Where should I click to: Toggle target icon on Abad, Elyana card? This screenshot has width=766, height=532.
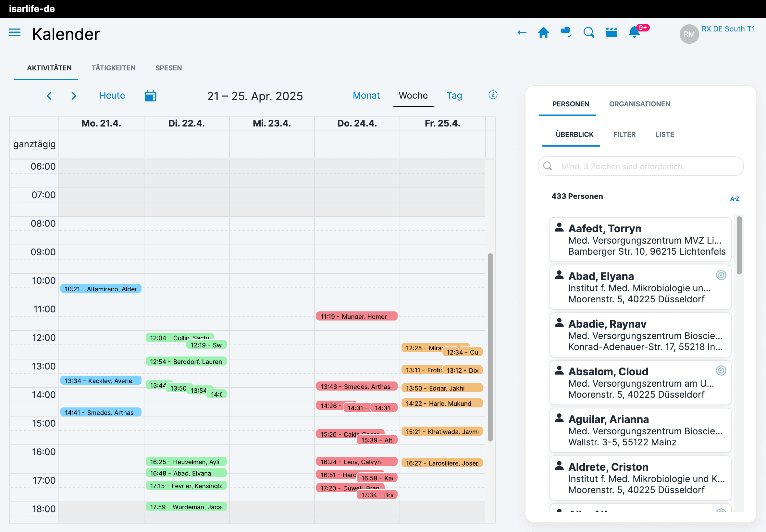click(x=721, y=275)
